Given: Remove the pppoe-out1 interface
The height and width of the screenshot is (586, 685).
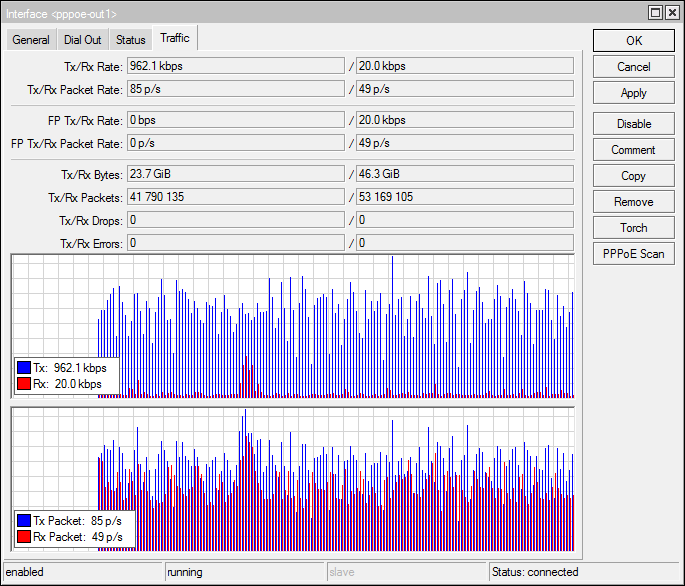Looking at the screenshot, I should 633,202.
